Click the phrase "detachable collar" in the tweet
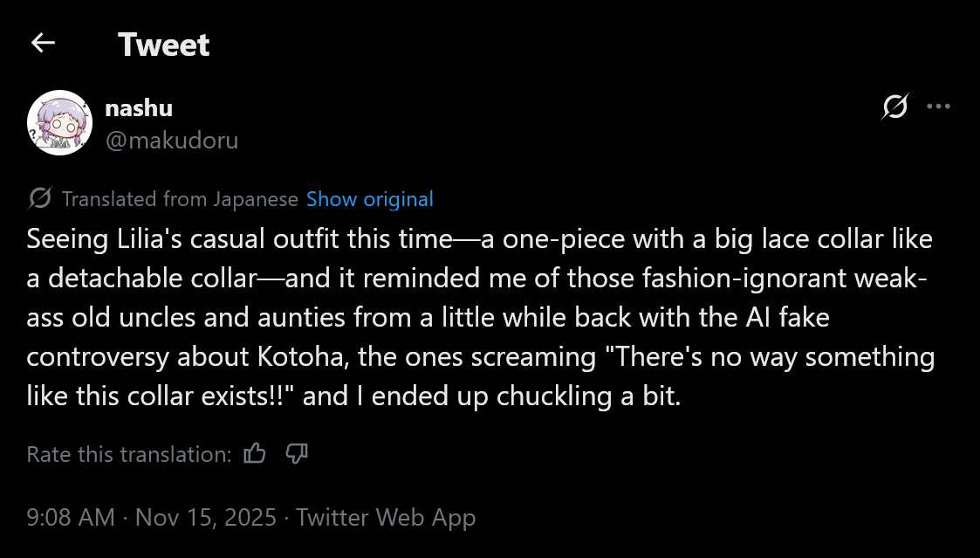 click(x=150, y=279)
